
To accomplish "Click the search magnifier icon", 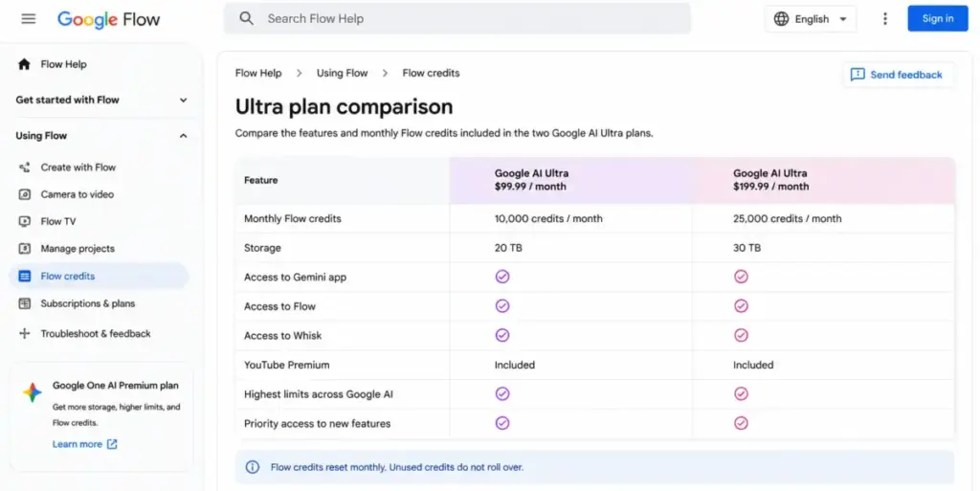I will [246, 19].
